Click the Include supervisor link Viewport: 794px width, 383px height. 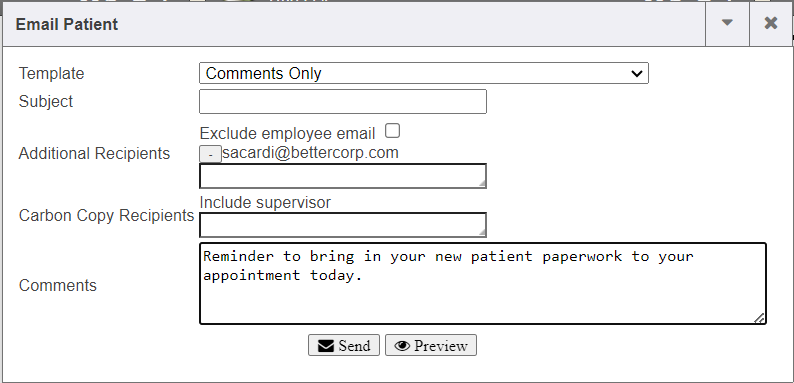pos(265,203)
